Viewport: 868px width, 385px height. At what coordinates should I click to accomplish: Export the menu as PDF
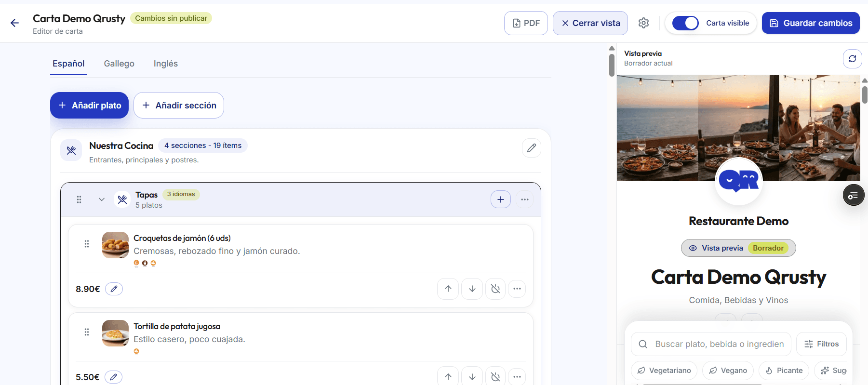point(526,23)
